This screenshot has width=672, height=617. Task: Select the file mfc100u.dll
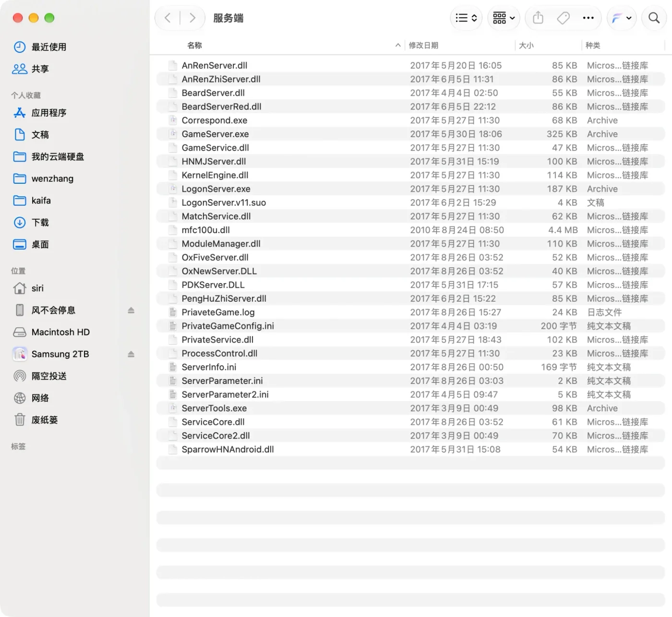[411, 230]
